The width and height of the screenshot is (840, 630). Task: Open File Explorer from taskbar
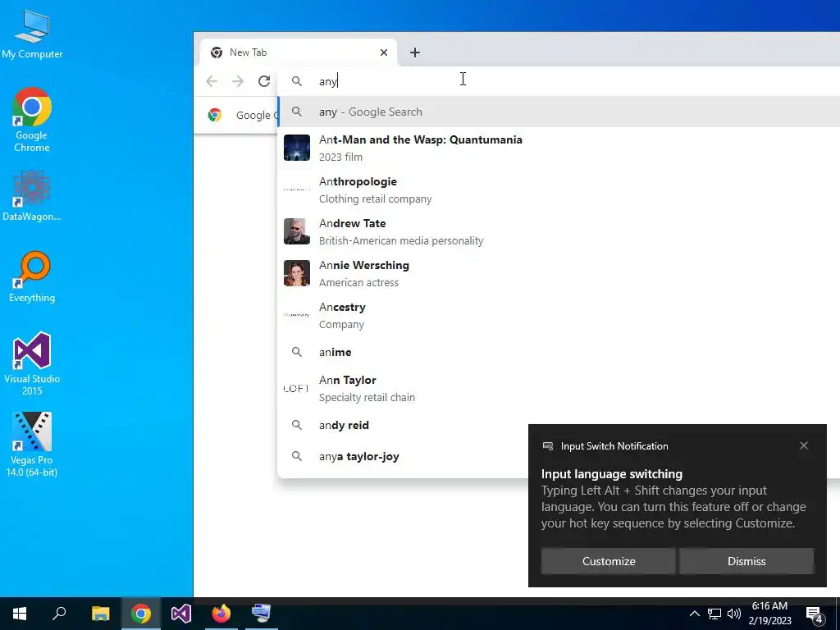pyautogui.click(x=100, y=614)
